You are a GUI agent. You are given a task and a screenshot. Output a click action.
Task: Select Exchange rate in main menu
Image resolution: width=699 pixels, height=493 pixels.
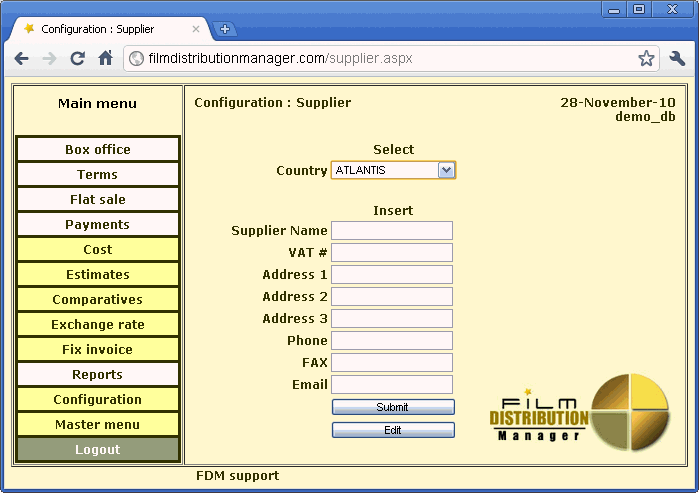[98, 325]
